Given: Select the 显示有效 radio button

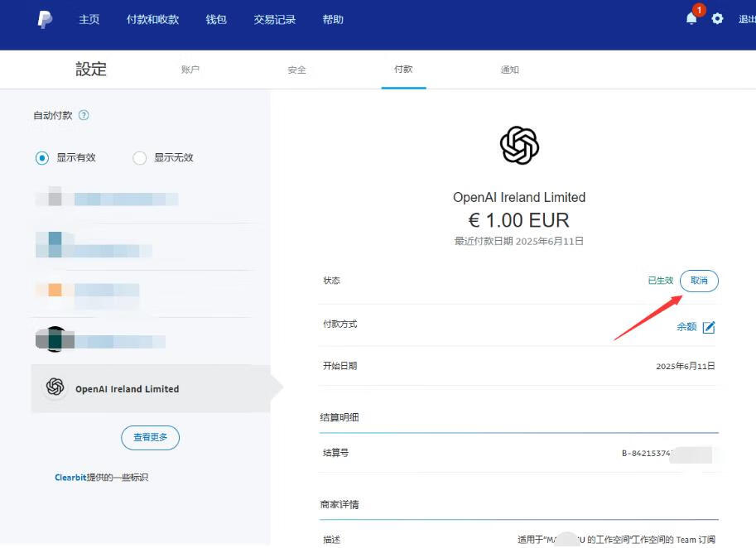Looking at the screenshot, I should coord(42,158).
